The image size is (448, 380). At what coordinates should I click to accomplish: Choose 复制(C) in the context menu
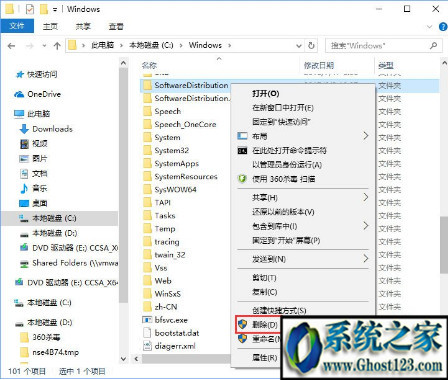265,292
